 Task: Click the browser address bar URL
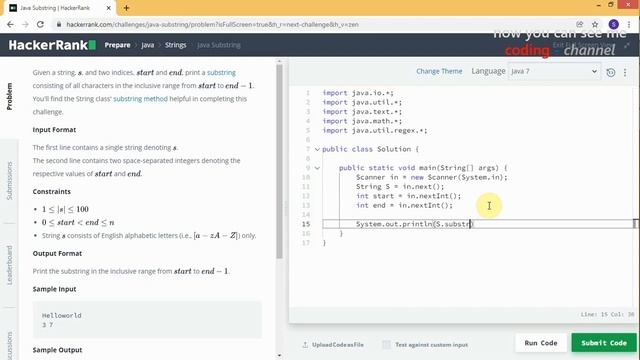[x=212, y=24]
